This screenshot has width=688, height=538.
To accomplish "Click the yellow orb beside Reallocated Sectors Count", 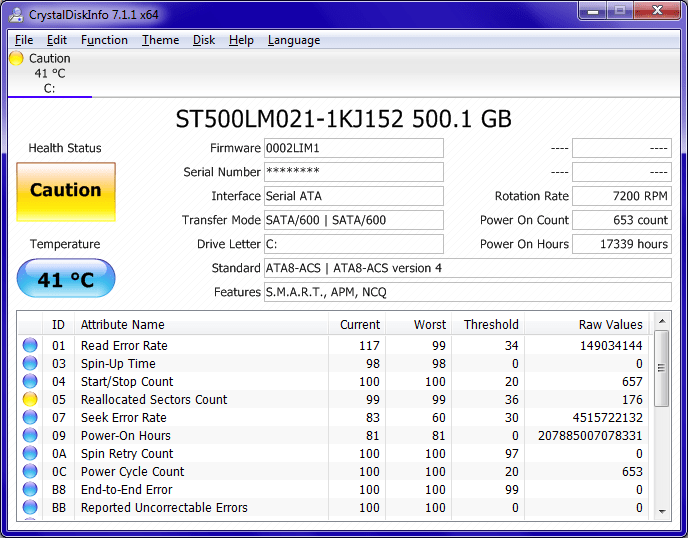I will [30, 400].
